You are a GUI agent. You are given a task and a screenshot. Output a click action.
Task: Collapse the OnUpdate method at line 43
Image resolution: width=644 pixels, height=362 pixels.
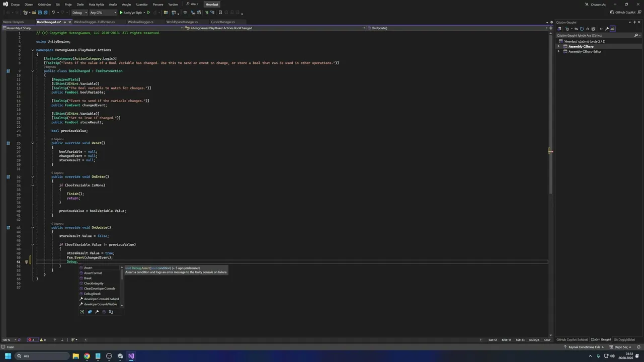coord(33,227)
